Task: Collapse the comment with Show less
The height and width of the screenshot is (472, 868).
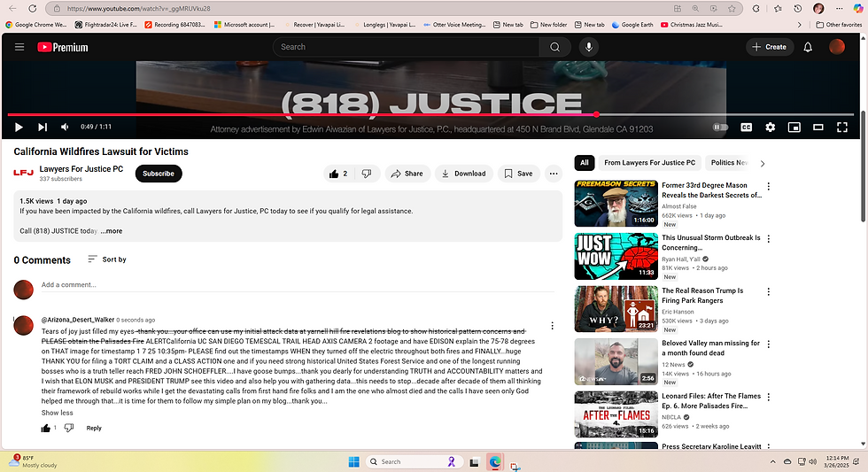Action: (x=57, y=413)
